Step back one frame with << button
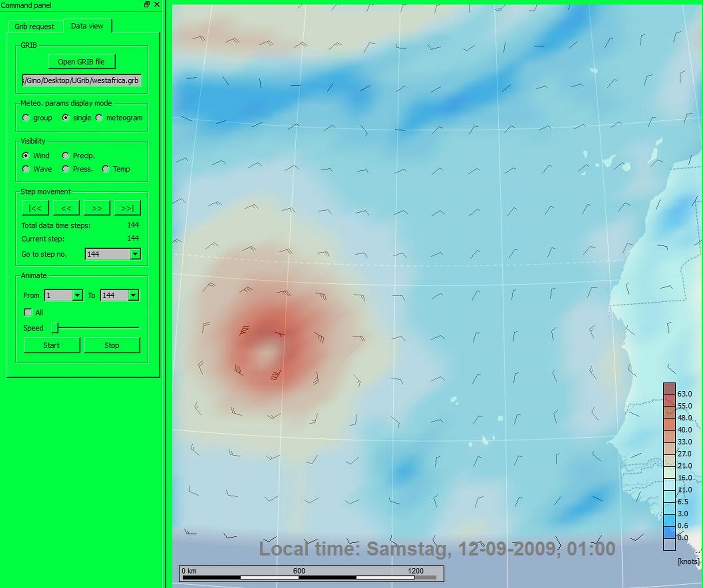The image size is (703, 588). 66,208
